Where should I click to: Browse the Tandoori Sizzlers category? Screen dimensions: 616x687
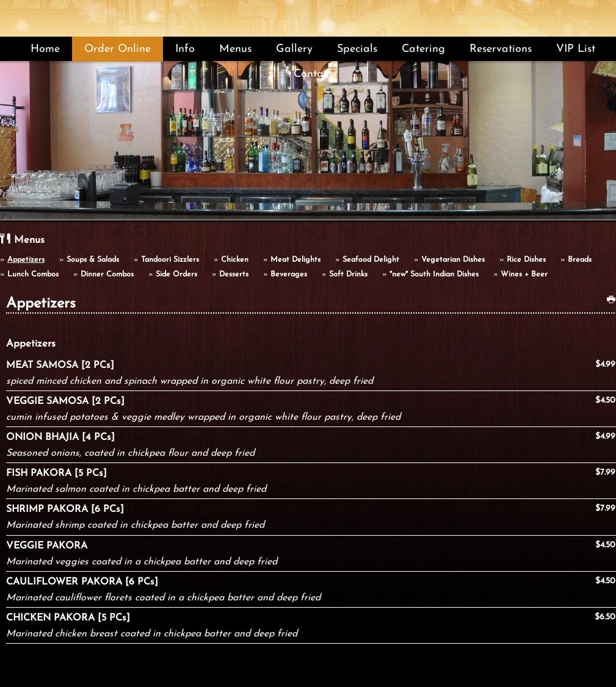[170, 260]
